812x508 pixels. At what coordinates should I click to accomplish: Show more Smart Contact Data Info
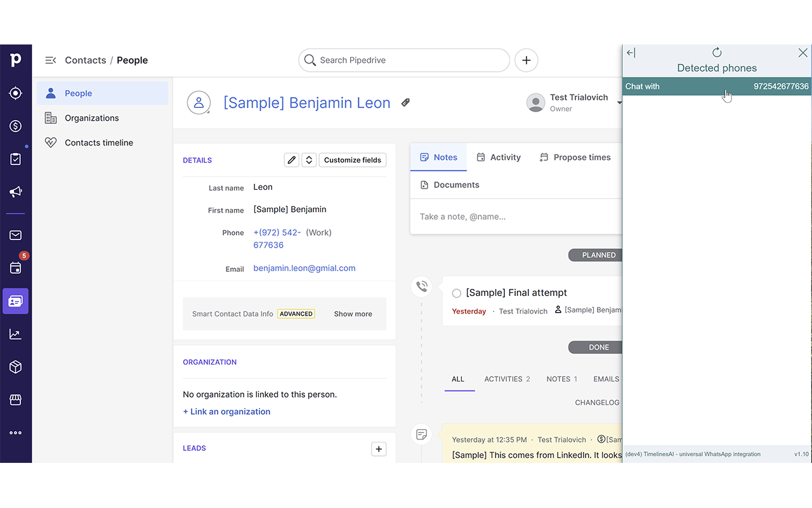click(353, 313)
